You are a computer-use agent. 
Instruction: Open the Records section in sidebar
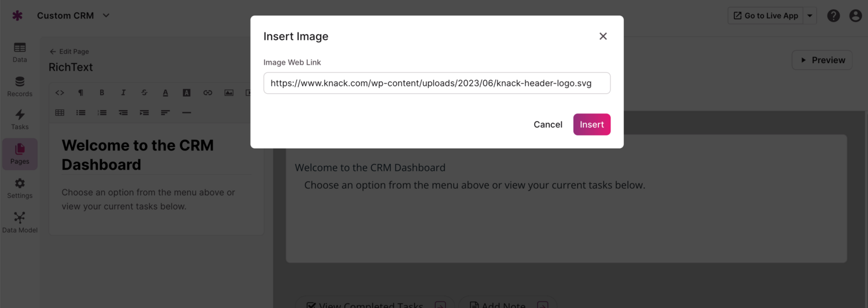(x=20, y=87)
